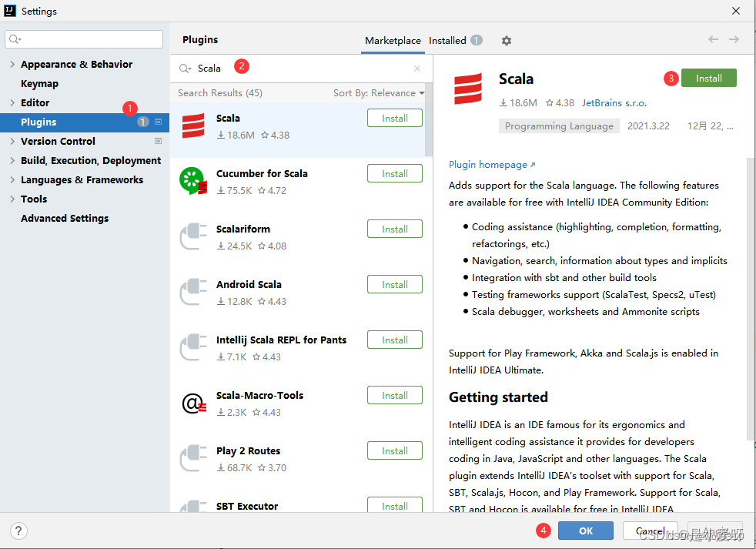Select the SBT Executor plugin name
The width and height of the screenshot is (756, 549).
247,506
